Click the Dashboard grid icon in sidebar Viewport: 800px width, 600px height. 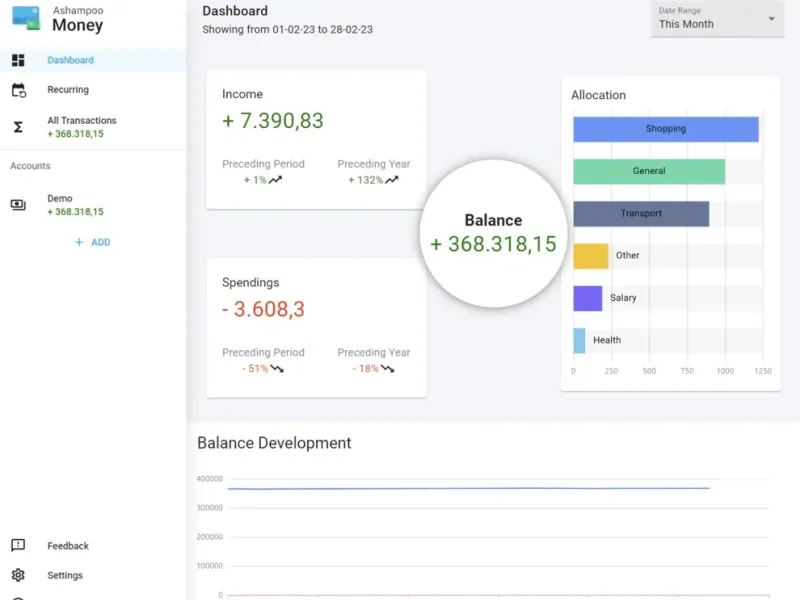18,61
